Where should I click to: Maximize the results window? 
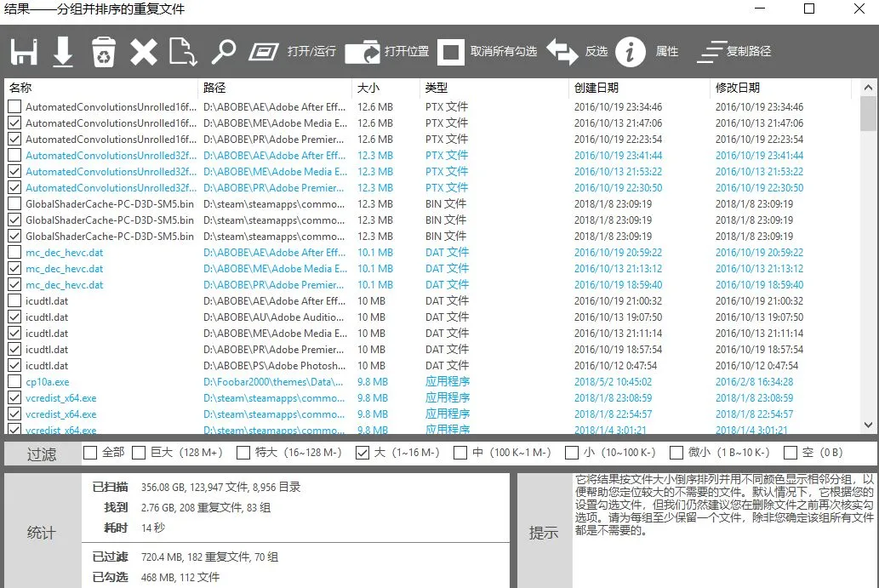coord(809,9)
